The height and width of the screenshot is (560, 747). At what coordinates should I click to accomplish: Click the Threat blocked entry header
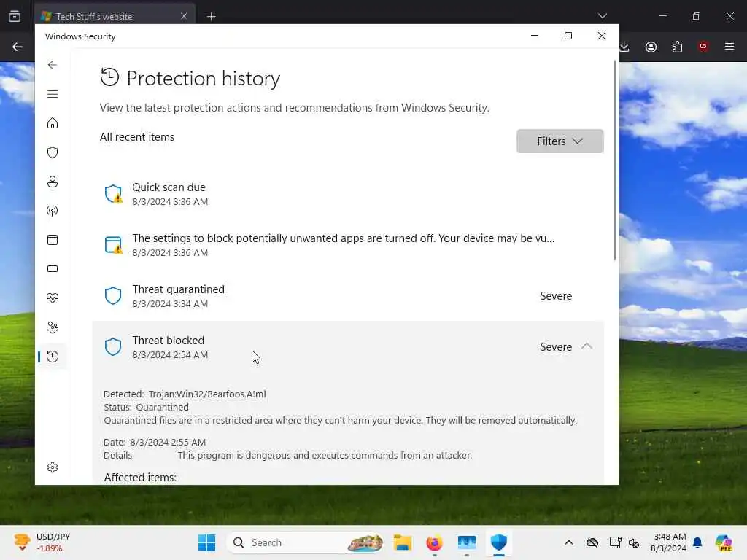click(x=348, y=347)
